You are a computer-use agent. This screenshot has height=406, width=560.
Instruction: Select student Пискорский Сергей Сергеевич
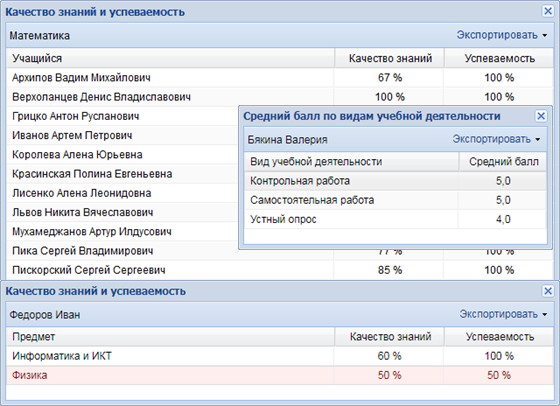click(x=280, y=270)
